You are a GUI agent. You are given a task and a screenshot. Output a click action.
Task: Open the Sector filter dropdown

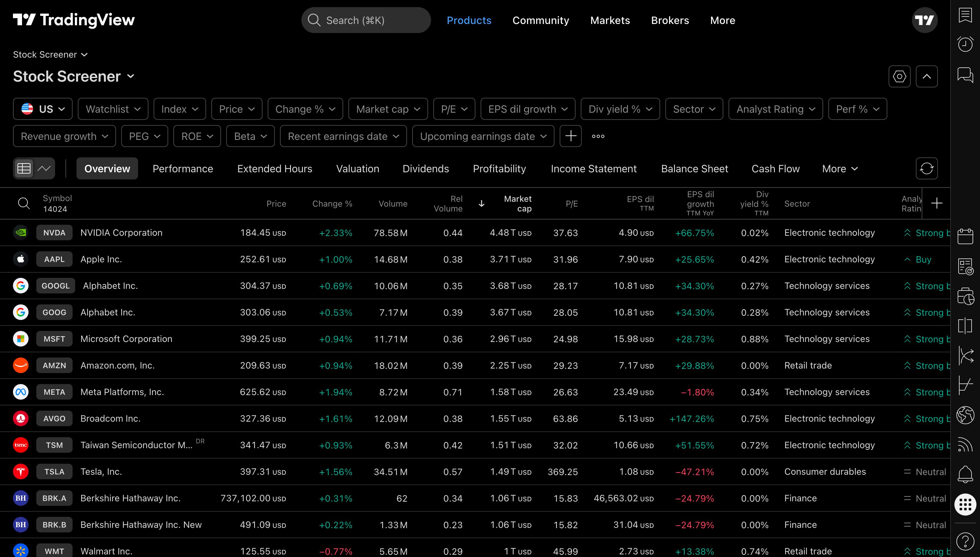click(694, 108)
